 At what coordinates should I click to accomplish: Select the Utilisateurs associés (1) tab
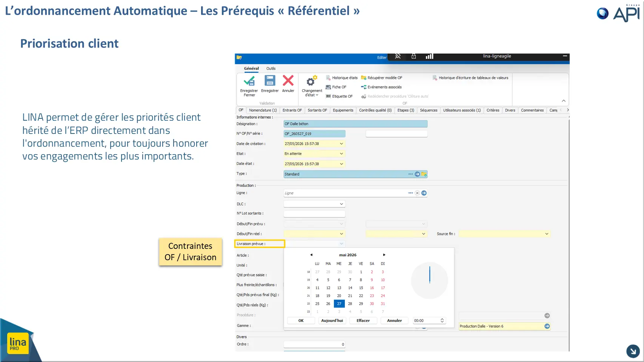462,110
